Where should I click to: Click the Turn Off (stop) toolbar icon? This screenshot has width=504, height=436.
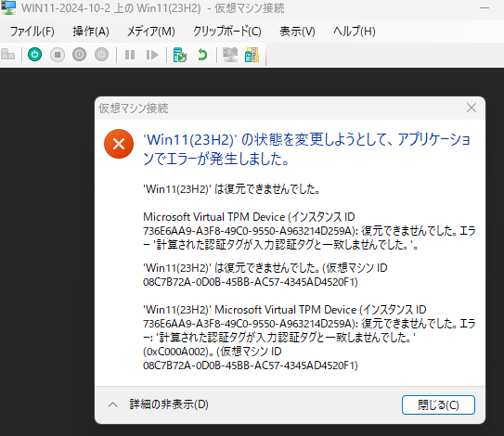coord(58,55)
